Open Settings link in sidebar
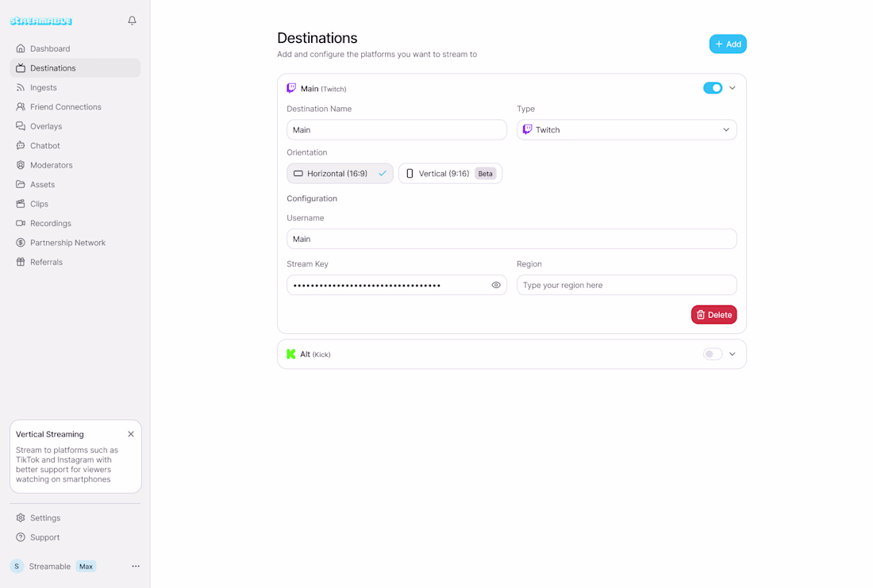Screen dimensions: 873x588 pyautogui.click(x=75, y=518)
